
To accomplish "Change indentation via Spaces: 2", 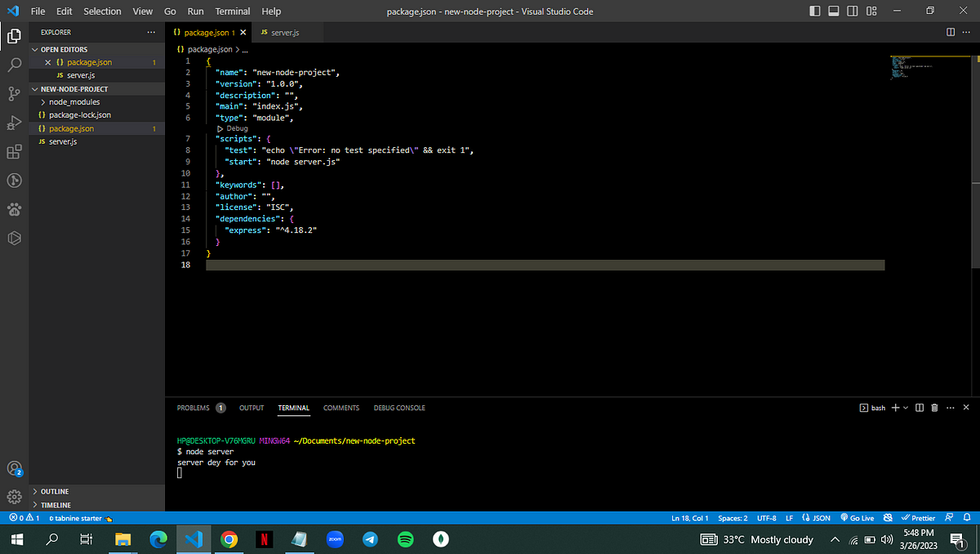I will coord(733,518).
